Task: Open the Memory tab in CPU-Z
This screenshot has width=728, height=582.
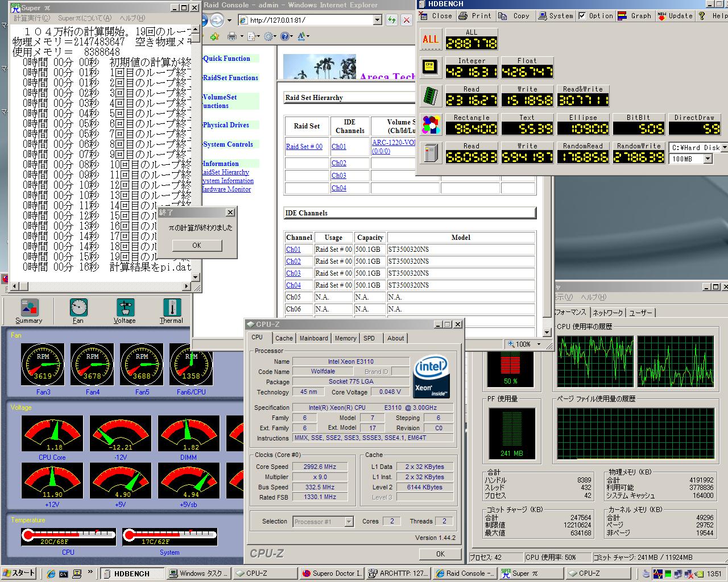Action: (x=345, y=338)
